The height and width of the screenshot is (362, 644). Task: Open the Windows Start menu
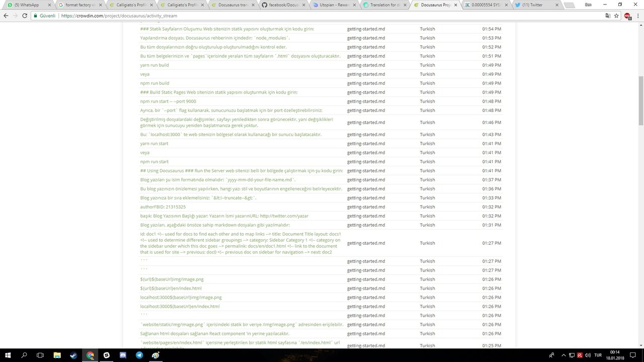(x=8, y=355)
